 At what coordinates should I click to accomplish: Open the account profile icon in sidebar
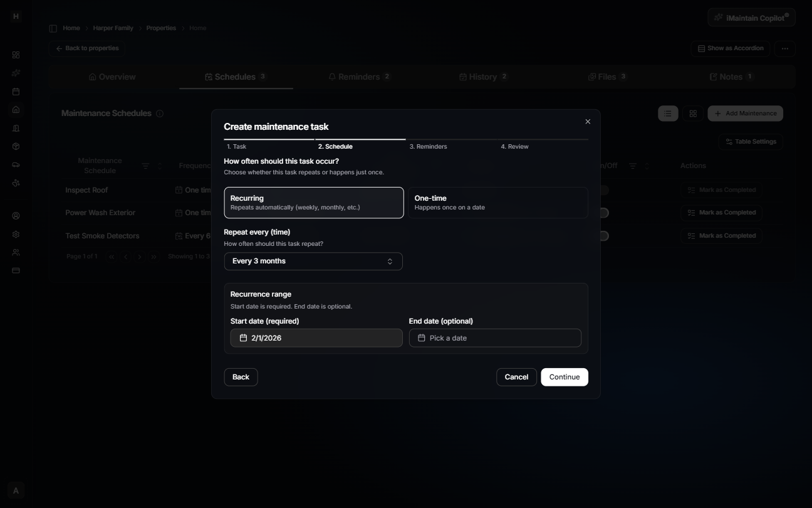[16, 215]
